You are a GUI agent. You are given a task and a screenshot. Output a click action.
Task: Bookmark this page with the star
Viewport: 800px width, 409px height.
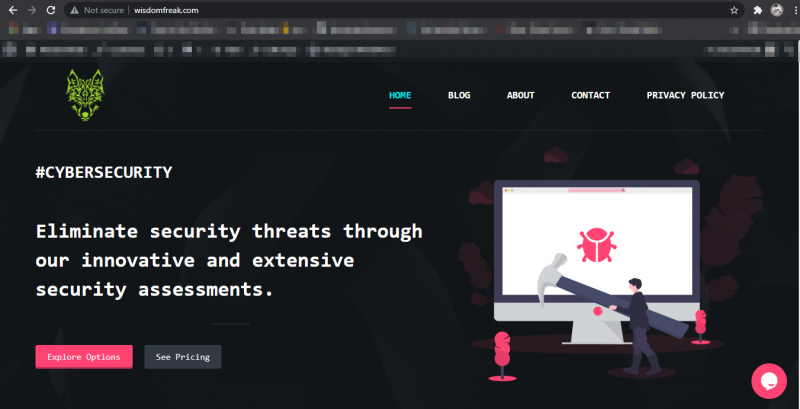(734, 10)
